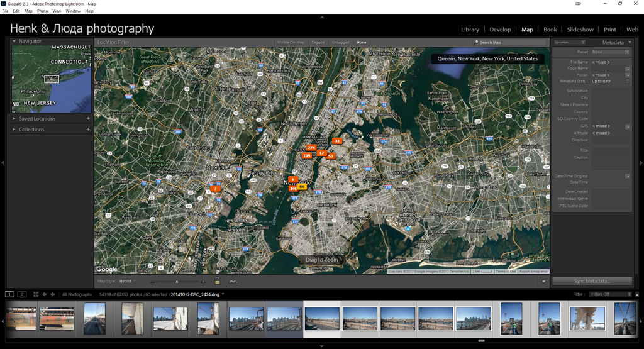Click the Newark marker showing 7 photos

coord(215,189)
